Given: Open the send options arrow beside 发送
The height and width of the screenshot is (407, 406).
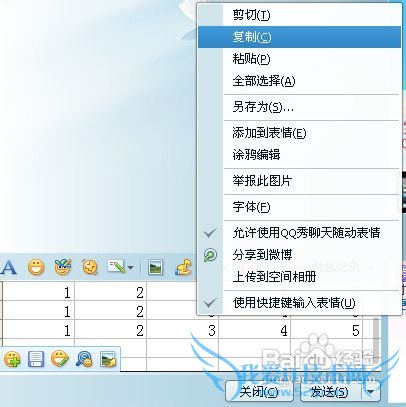Looking at the screenshot, I should [371, 392].
